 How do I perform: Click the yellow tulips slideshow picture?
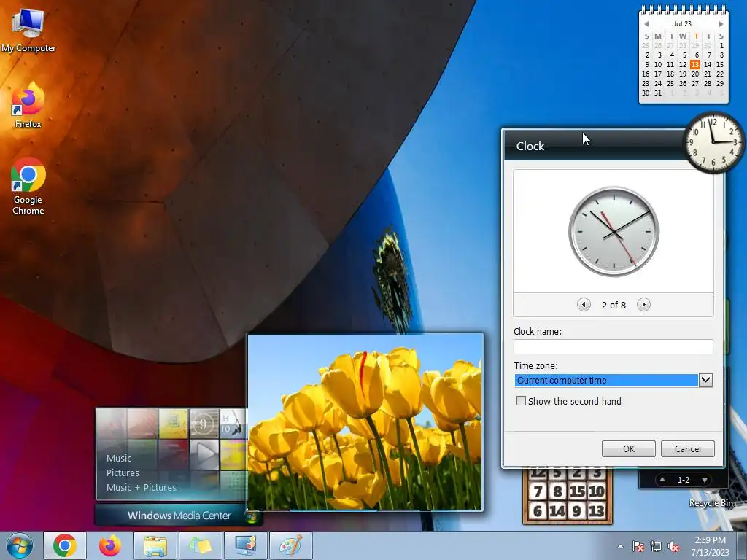[365, 422]
